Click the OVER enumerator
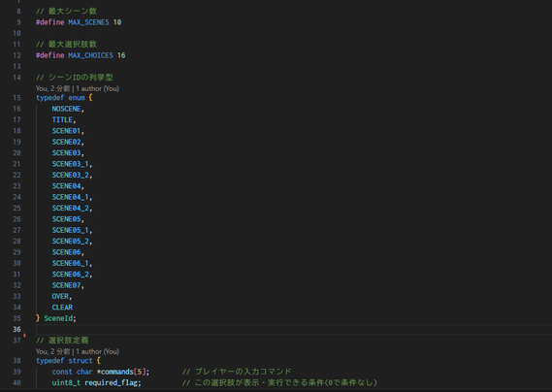Image resolution: width=552 pixels, height=392 pixels. 60,296
